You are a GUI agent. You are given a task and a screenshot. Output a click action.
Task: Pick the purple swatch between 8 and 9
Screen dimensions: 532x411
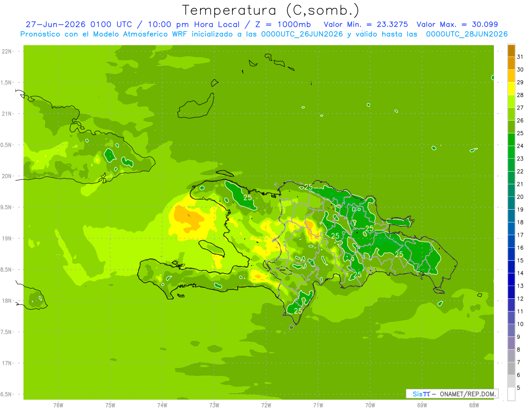coord(511,343)
